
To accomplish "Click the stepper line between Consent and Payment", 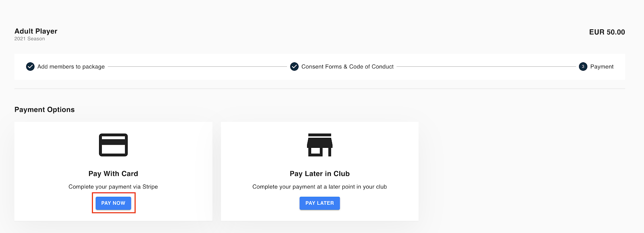I will [486, 67].
